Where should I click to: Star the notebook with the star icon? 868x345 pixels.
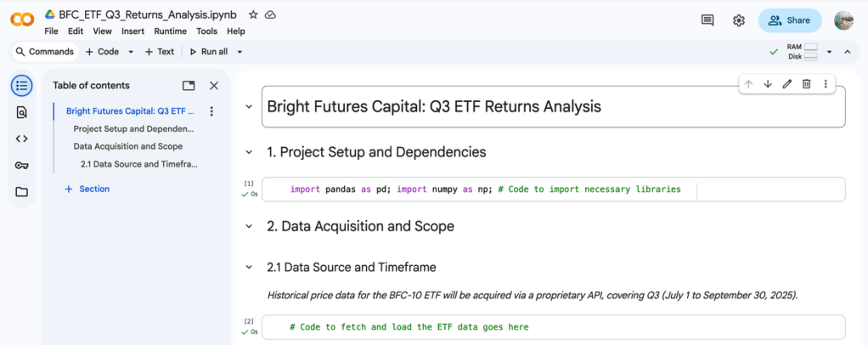[x=253, y=15]
